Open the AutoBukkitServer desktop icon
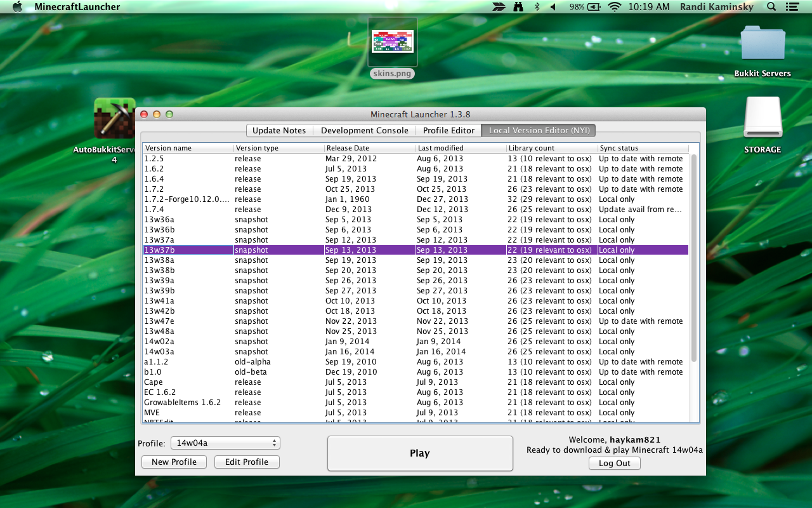 [x=114, y=119]
